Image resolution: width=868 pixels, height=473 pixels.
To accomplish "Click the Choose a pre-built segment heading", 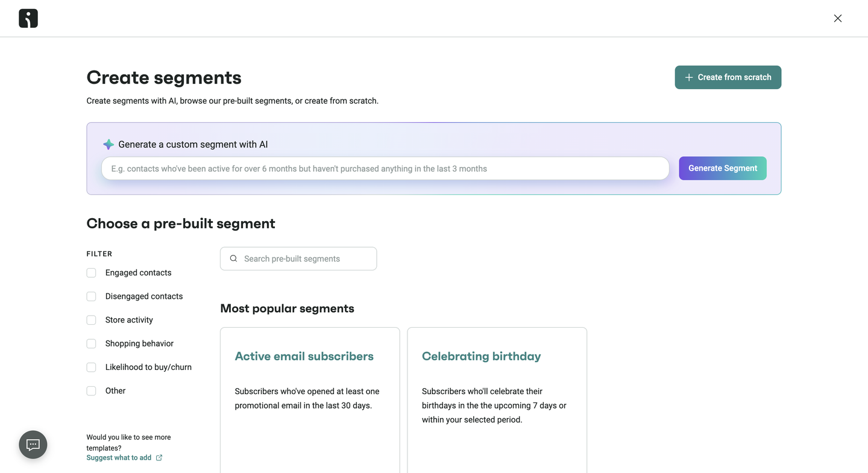I will tap(181, 224).
